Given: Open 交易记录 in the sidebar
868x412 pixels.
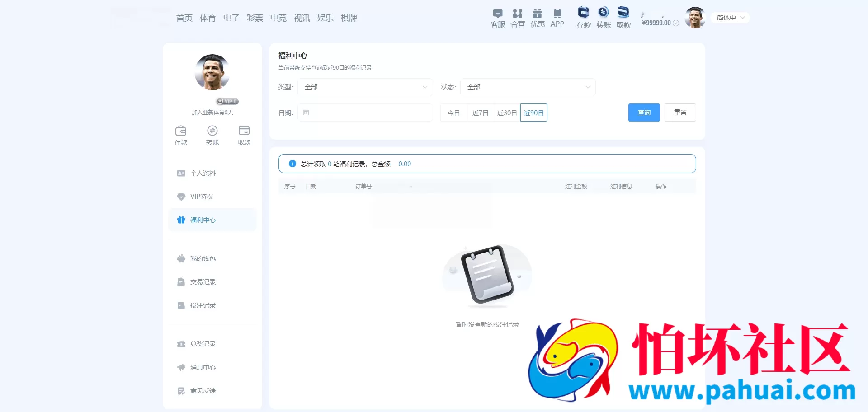Looking at the screenshot, I should 212,282.
